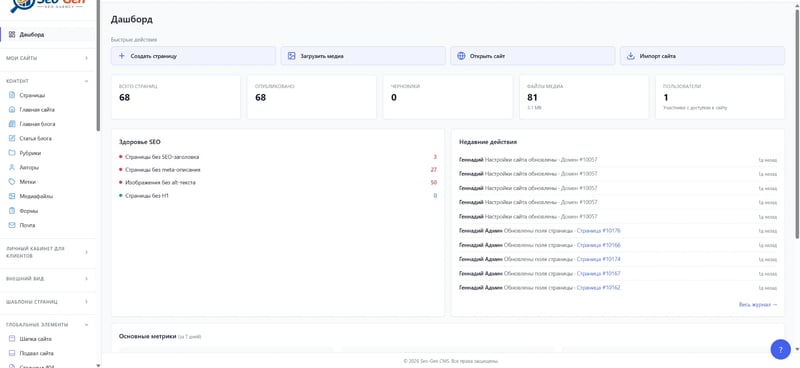Expand the МОИ САЙТЫ section

click(47, 58)
